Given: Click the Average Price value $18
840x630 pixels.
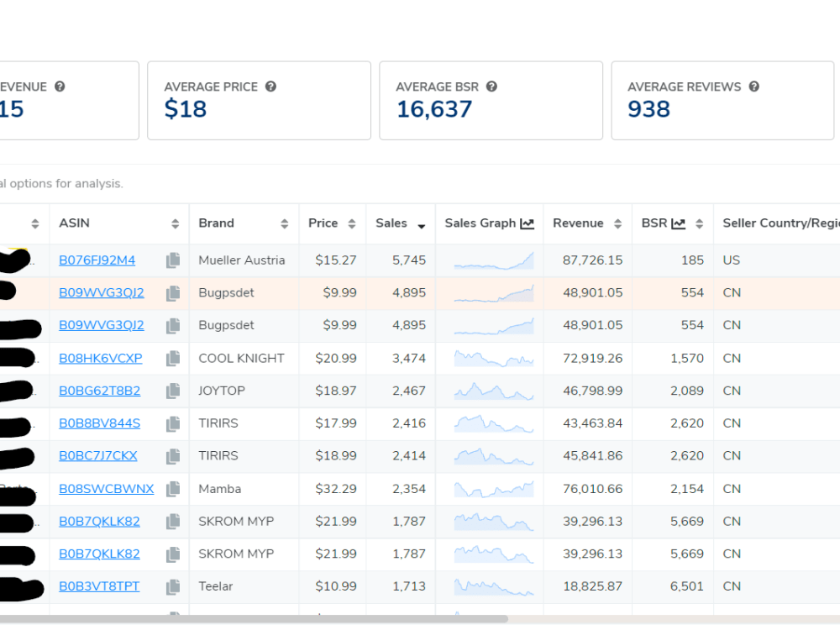Looking at the screenshot, I should pos(186,109).
